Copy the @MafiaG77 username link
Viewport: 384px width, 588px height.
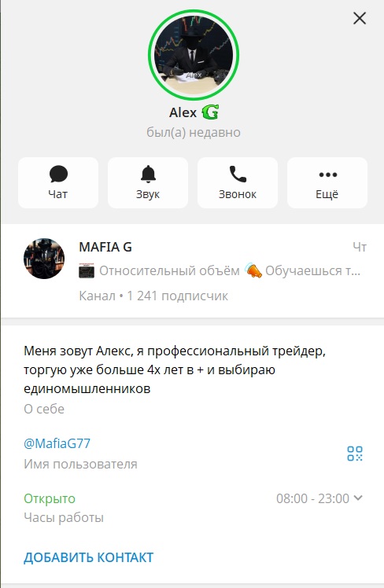click(x=57, y=443)
